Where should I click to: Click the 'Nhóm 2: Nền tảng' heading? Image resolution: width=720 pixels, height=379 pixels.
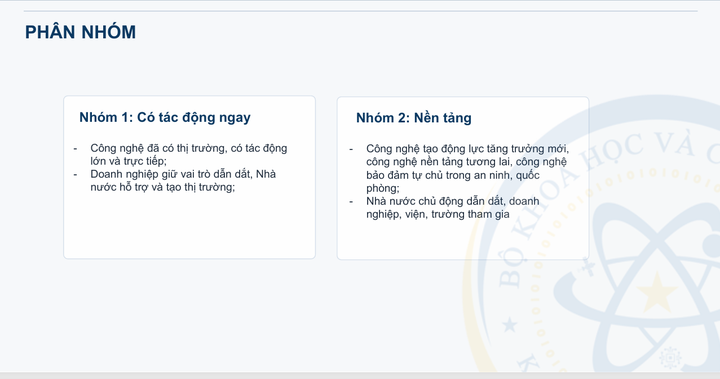pos(414,118)
